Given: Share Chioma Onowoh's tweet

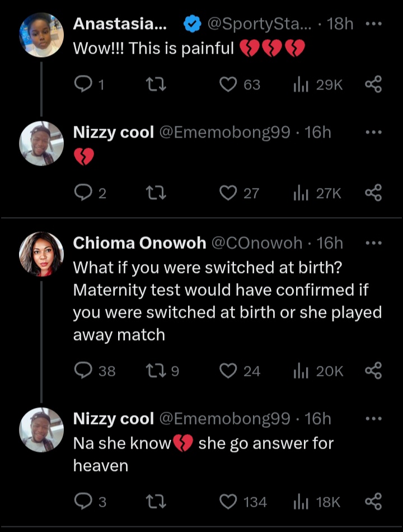Looking at the screenshot, I should pos(373,370).
